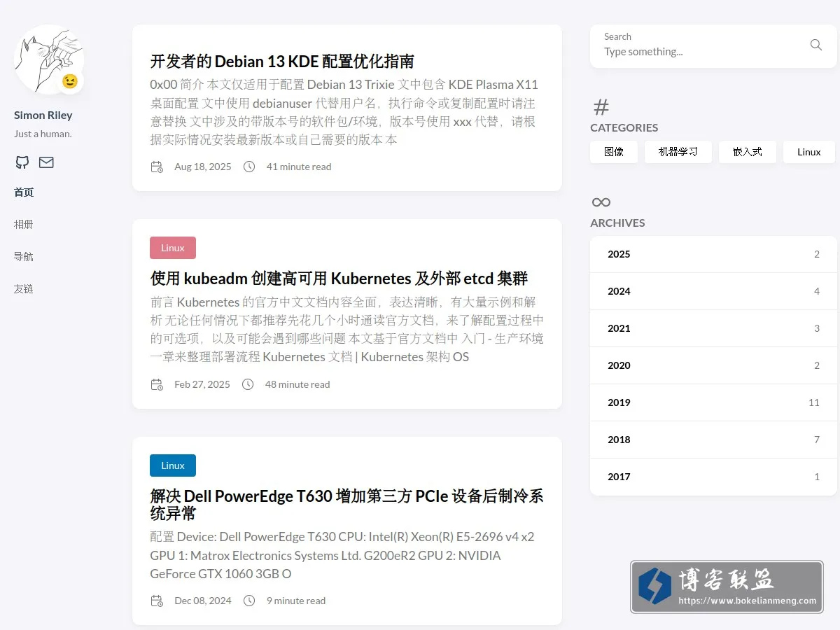Click the clock icon beside 41 minute read
The width and height of the screenshot is (840, 630).
click(x=249, y=167)
